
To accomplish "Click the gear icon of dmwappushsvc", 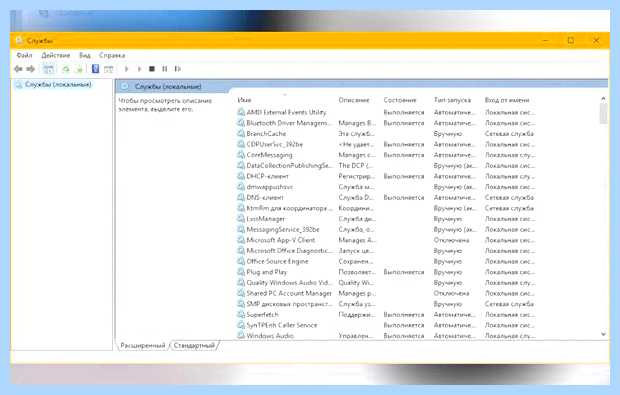I will [x=241, y=187].
